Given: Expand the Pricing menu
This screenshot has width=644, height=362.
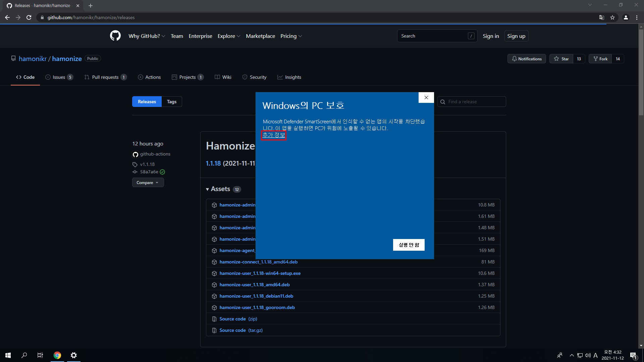Looking at the screenshot, I should [x=291, y=36].
